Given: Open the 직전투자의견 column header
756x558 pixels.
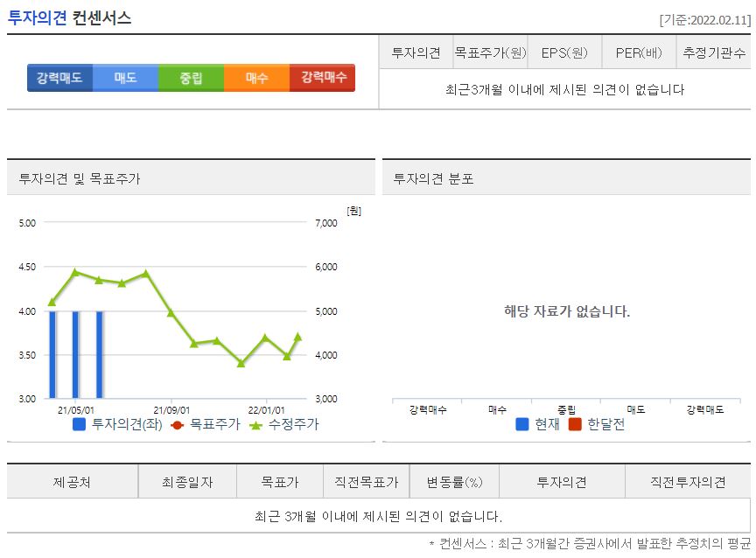Looking at the screenshot, I should tap(686, 481).
